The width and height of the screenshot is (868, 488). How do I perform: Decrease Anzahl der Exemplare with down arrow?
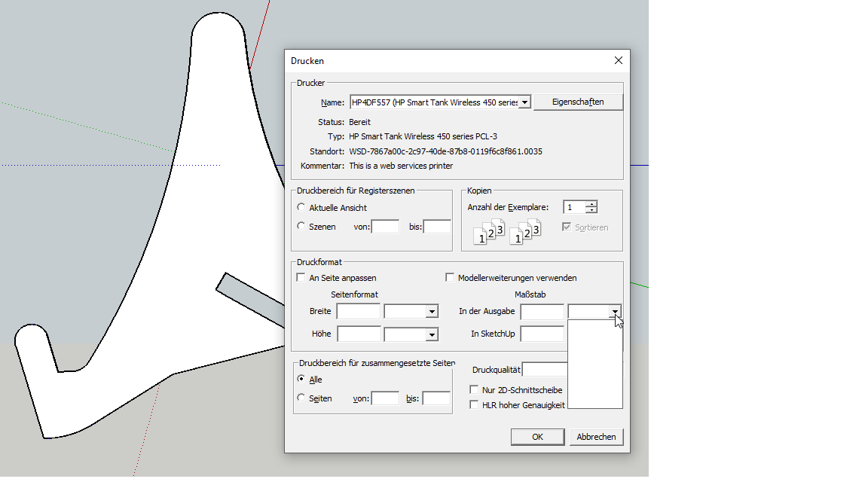pyautogui.click(x=591, y=211)
